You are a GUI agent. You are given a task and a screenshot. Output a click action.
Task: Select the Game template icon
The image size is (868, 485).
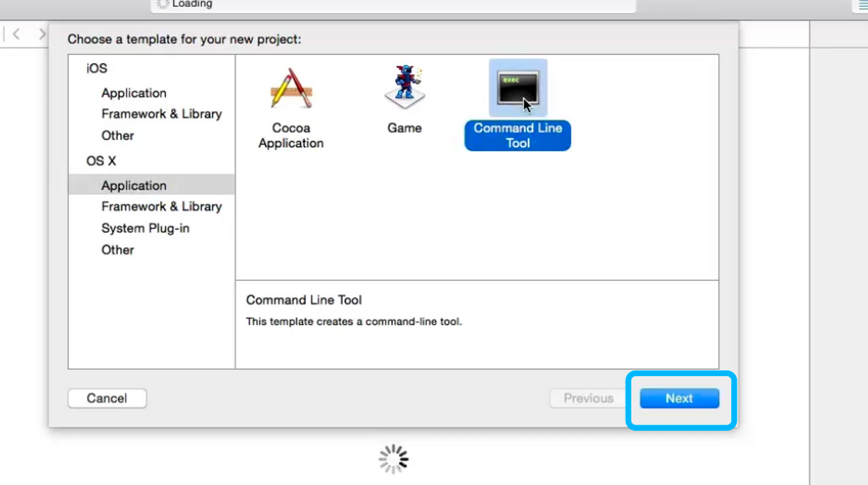click(404, 87)
